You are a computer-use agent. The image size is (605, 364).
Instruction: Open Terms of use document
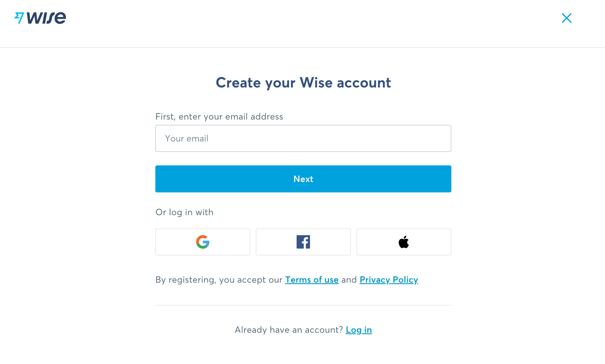coord(312,280)
